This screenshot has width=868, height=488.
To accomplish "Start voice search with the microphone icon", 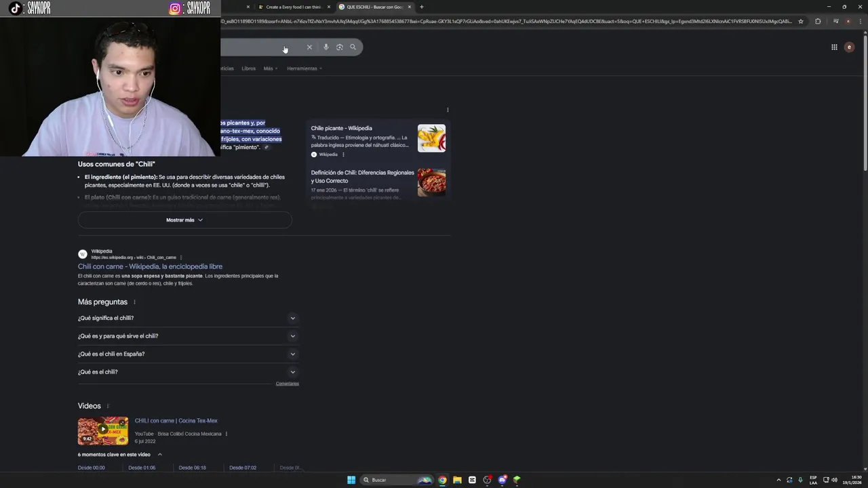I will point(326,47).
